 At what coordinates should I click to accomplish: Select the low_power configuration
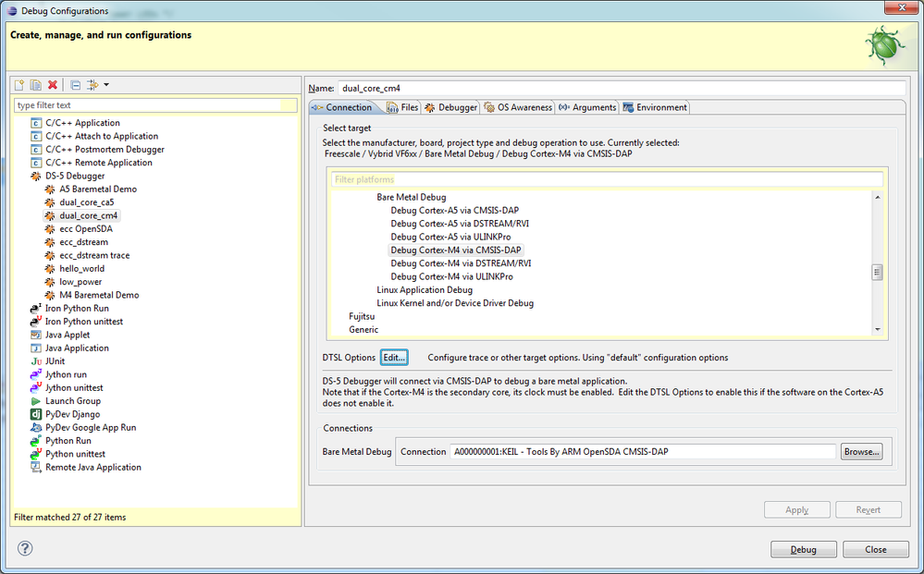pos(80,282)
